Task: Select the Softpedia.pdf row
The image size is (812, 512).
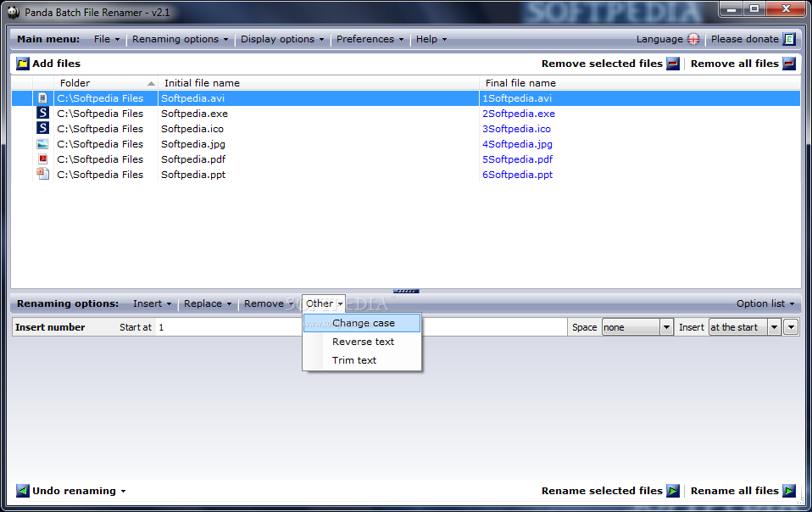Action: coord(406,159)
